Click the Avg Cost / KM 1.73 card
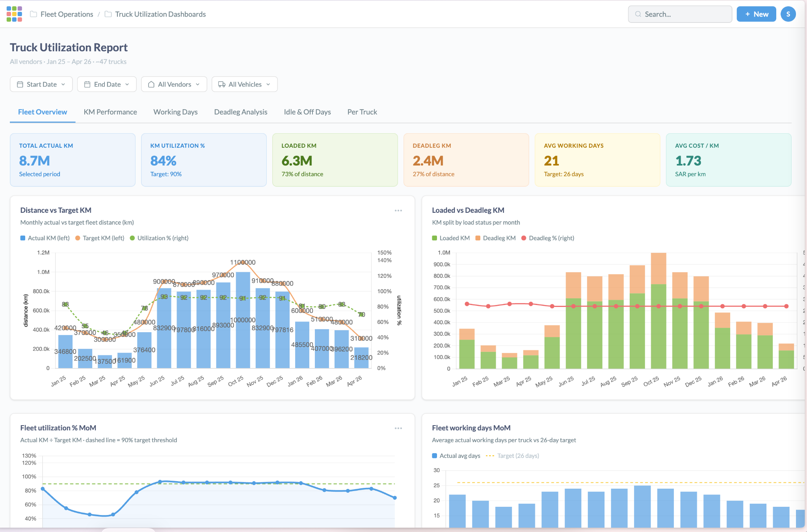 click(x=729, y=160)
